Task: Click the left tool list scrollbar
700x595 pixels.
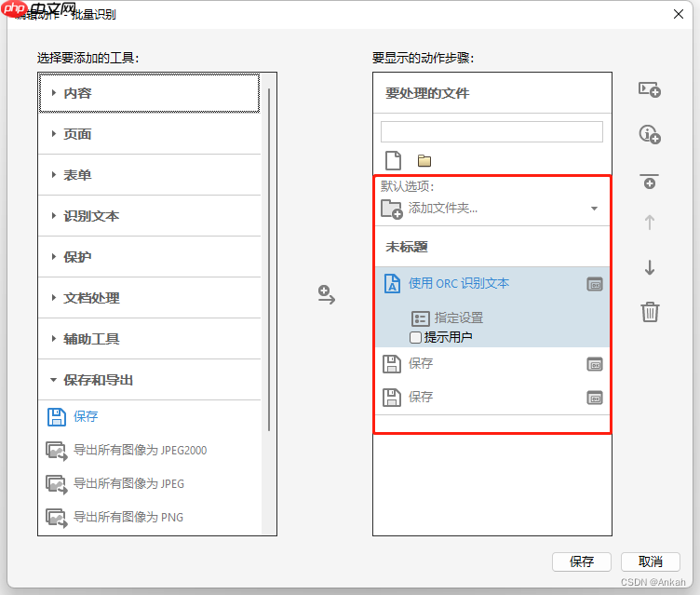Action: [x=269, y=259]
